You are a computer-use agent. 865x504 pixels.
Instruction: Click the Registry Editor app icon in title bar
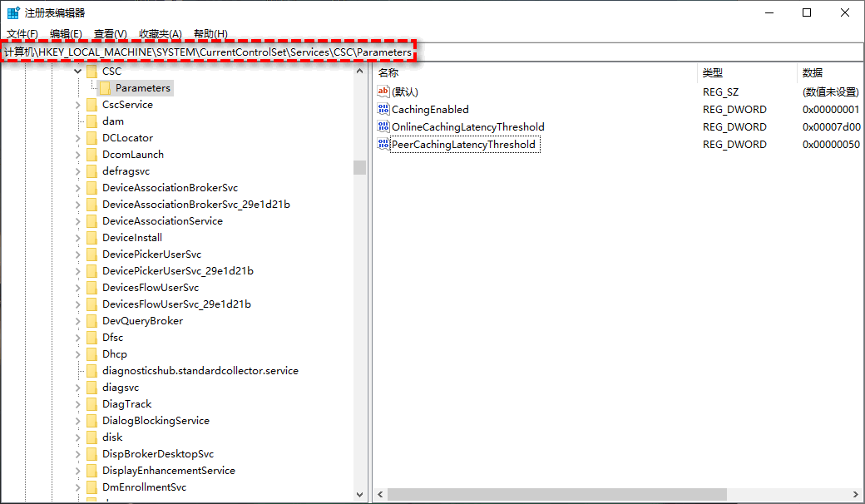click(x=13, y=13)
